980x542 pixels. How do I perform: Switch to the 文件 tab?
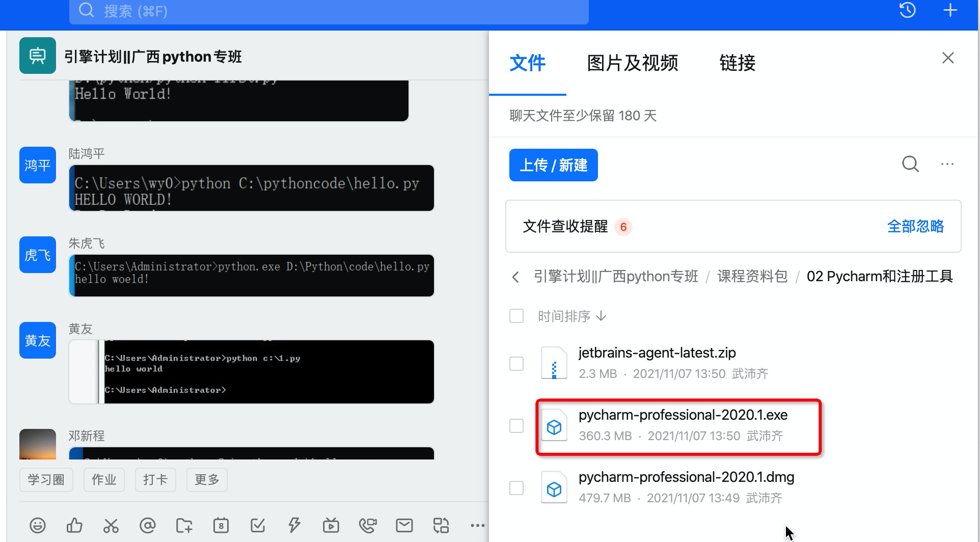[x=528, y=63]
